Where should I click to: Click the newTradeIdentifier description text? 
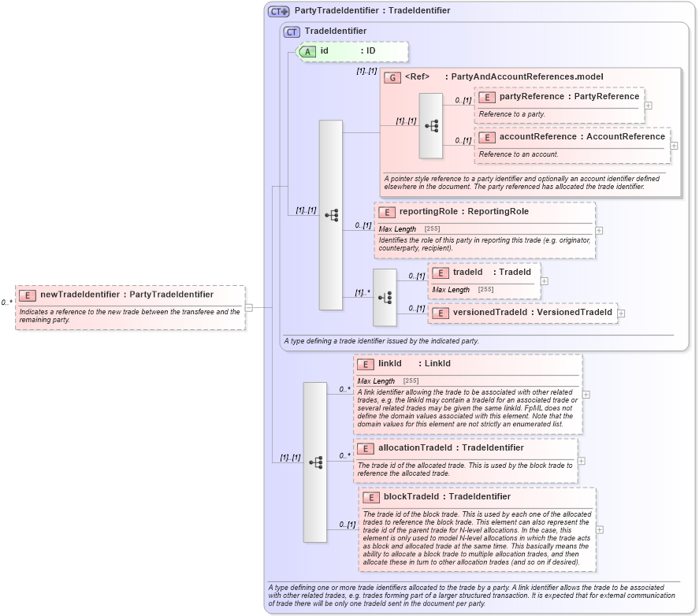130,316
